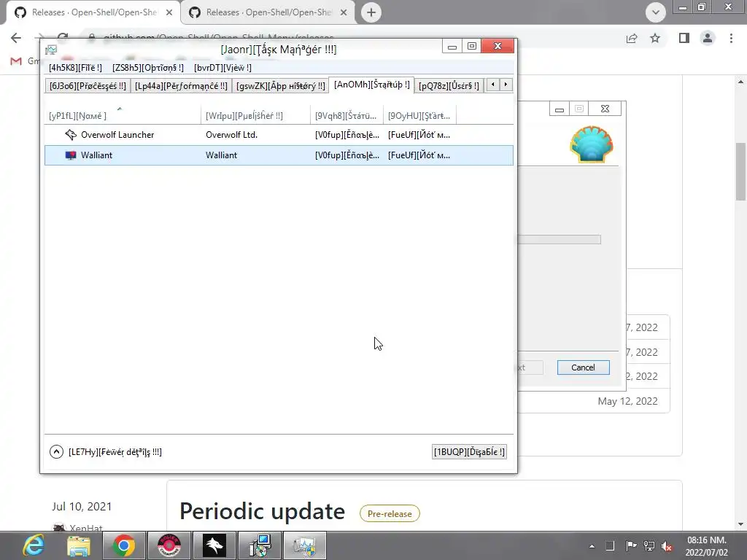
Task: Open Internet Explorer from the taskbar
Action: pyautogui.click(x=34, y=545)
